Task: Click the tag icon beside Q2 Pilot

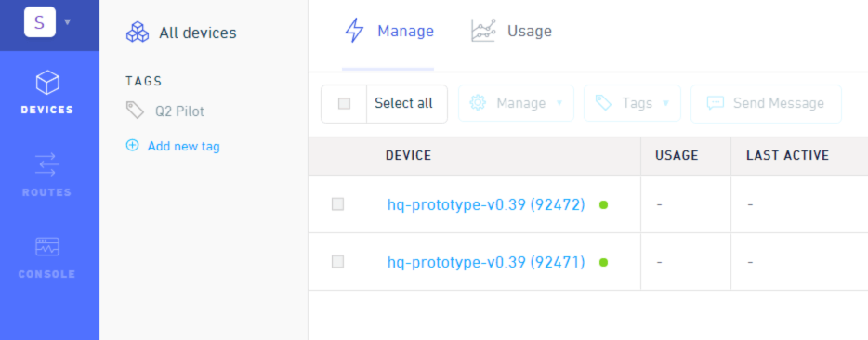Action: click(135, 111)
